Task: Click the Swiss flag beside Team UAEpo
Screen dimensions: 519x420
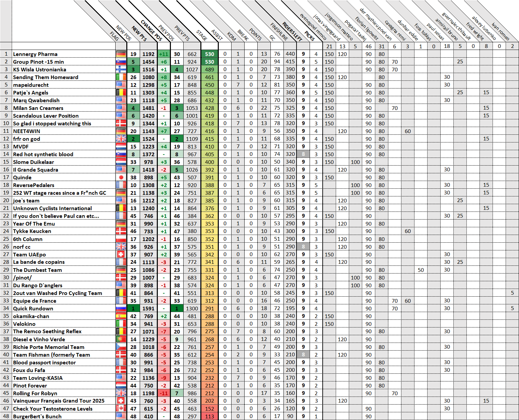Action: (x=121, y=254)
